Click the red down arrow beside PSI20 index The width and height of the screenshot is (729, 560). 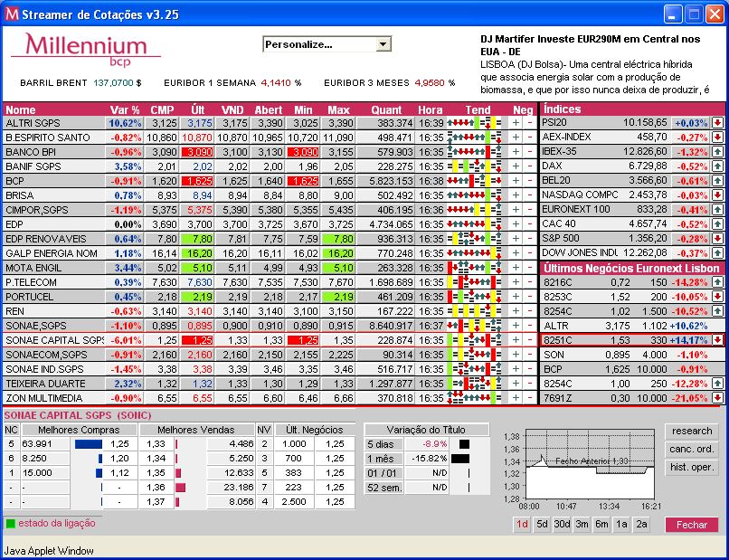point(717,123)
